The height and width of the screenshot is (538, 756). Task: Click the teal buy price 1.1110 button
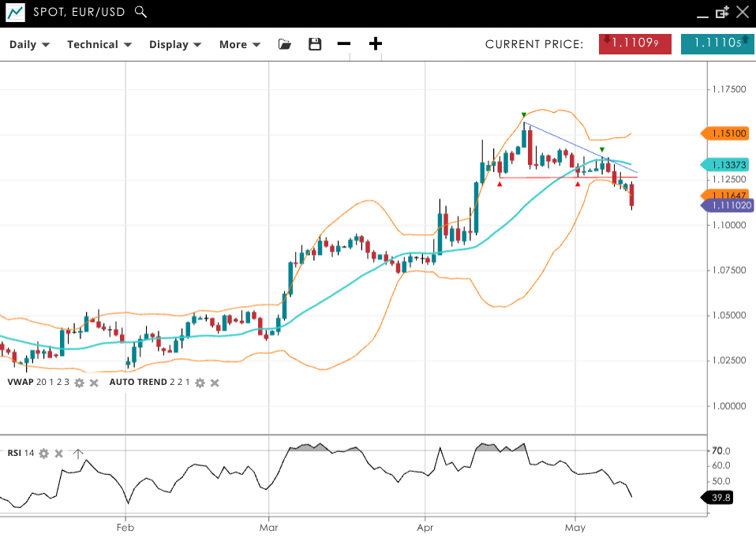[713, 44]
